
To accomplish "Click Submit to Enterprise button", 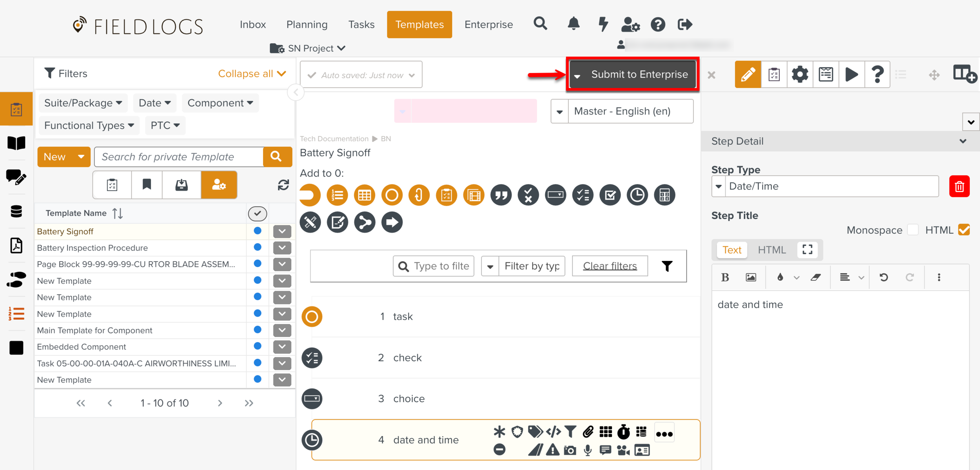I will point(639,74).
